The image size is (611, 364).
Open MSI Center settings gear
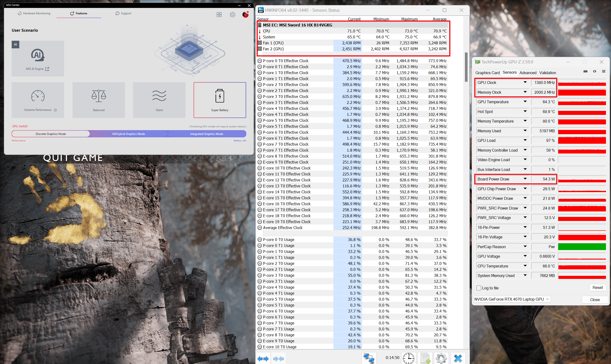pos(232,15)
